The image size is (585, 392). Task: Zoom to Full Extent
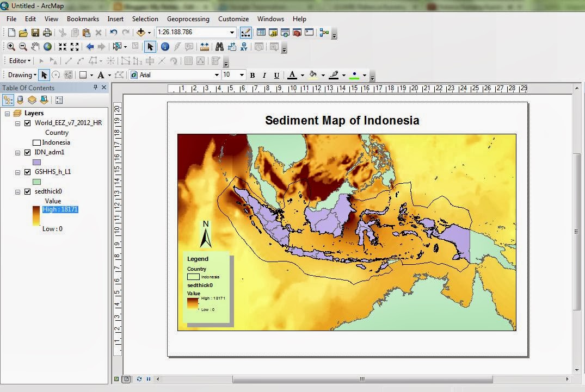click(x=47, y=47)
